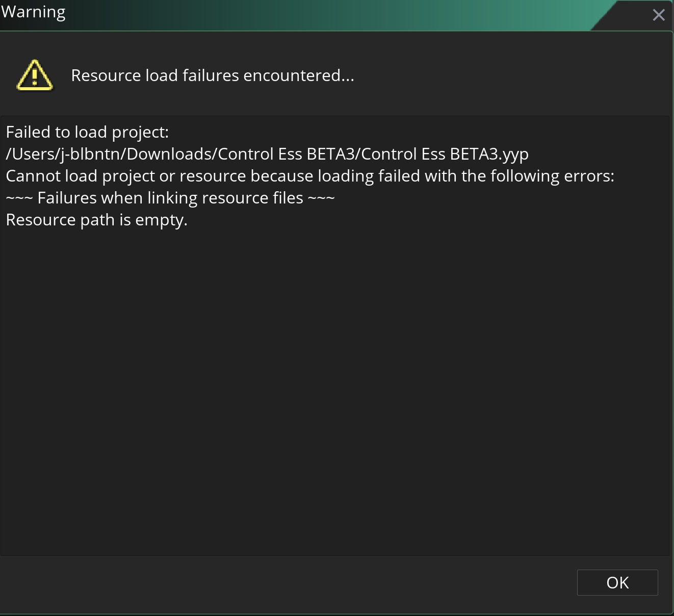Click the green gradient title bar

[357, 15]
